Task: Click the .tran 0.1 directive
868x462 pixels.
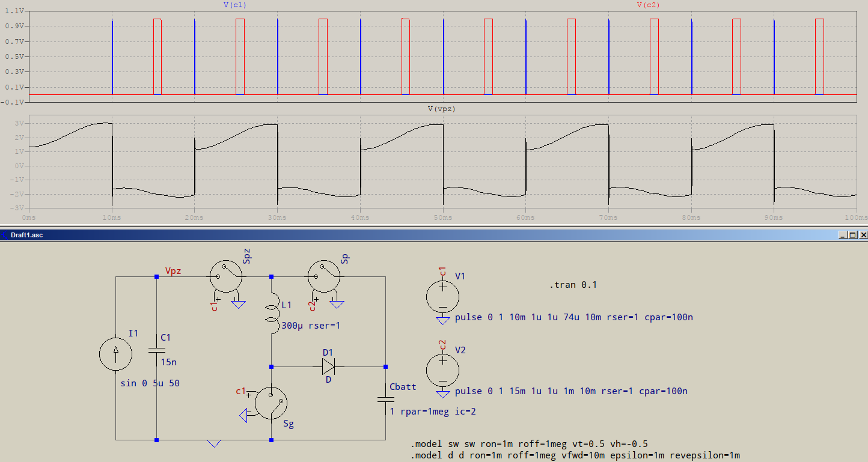Action: click(x=573, y=285)
